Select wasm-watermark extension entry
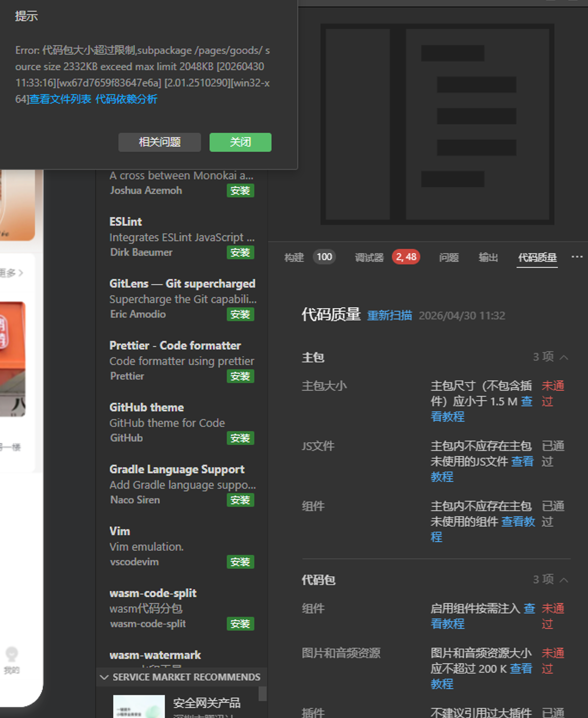The image size is (588, 718). click(155, 655)
